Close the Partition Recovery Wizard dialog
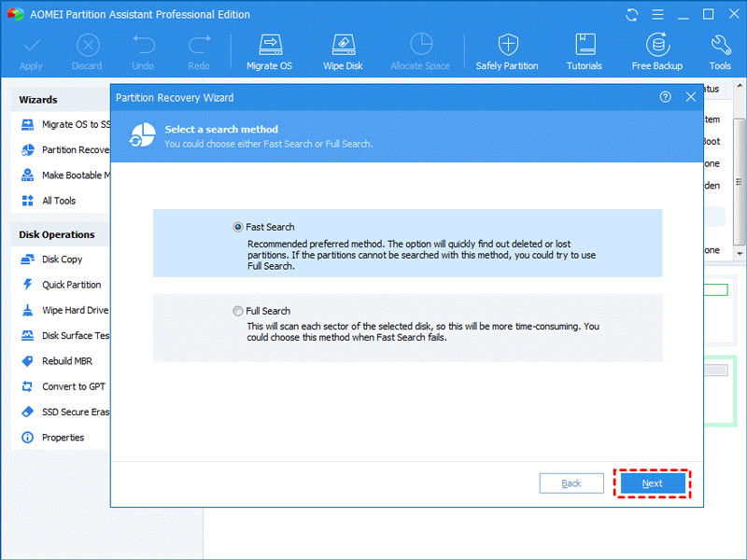The image size is (747, 560). coord(691,97)
